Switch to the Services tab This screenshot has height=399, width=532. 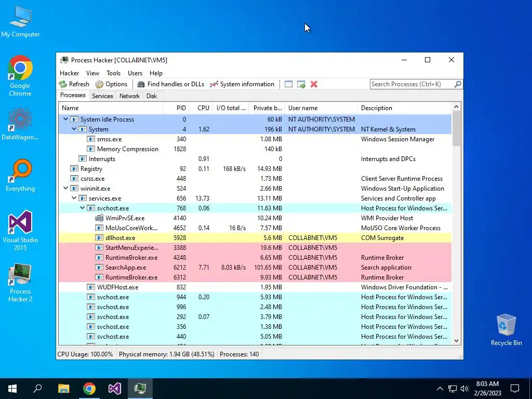(x=102, y=96)
